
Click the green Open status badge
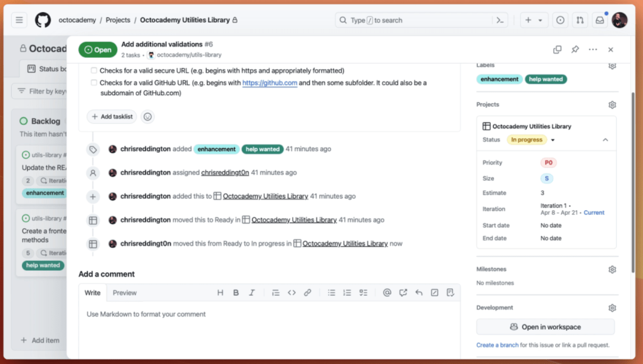tap(97, 50)
